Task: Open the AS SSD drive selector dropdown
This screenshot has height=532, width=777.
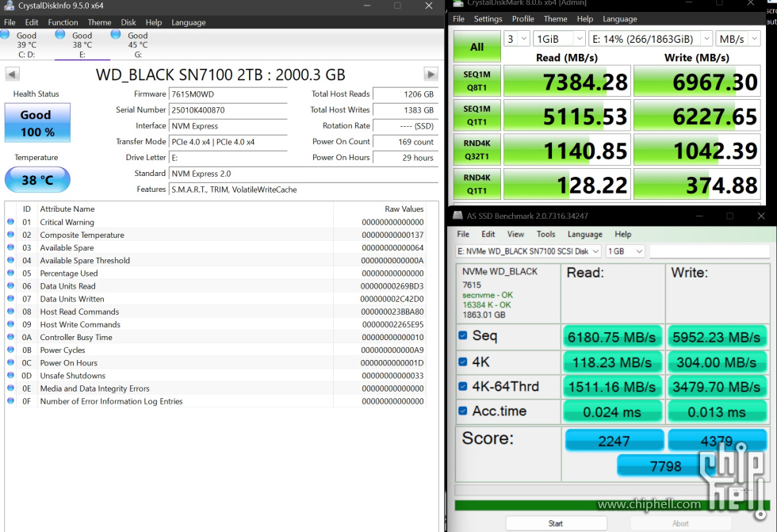Action: click(528, 251)
